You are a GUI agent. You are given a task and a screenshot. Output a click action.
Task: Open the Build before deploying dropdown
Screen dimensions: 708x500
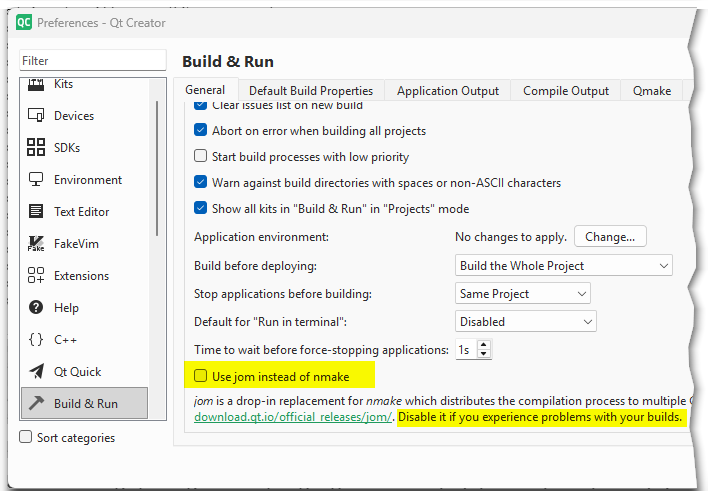click(x=563, y=266)
